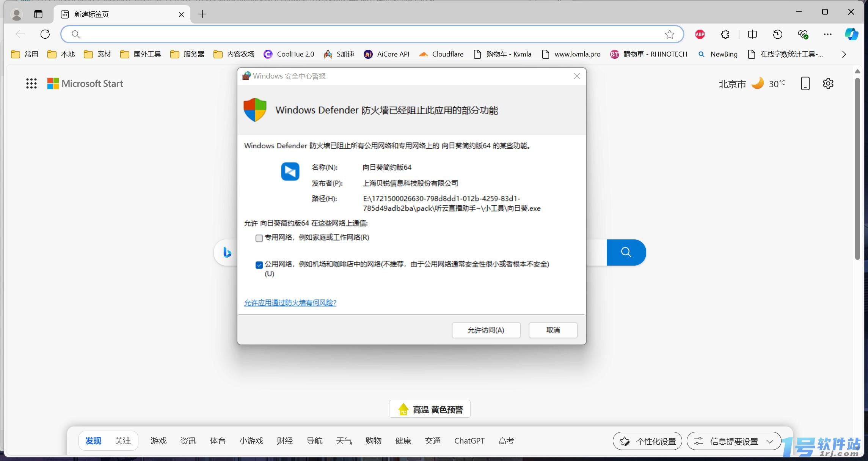
Task: Switch to the 发现 feed tab
Action: tap(93, 441)
